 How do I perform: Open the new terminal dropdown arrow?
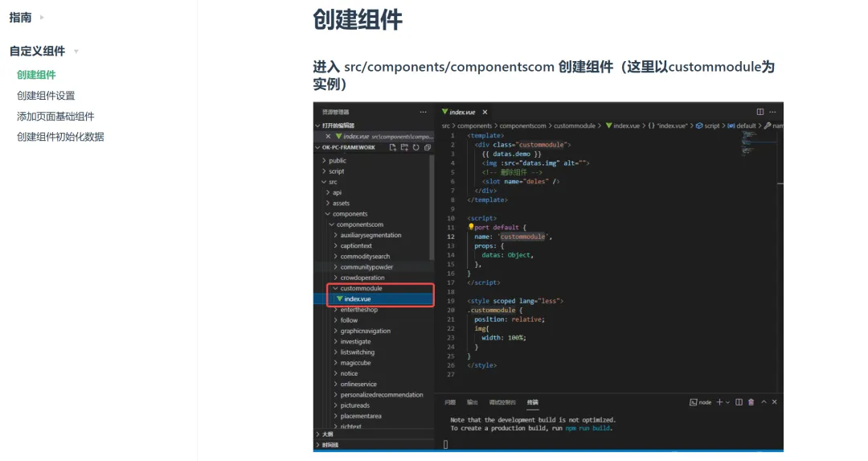(727, 402)
